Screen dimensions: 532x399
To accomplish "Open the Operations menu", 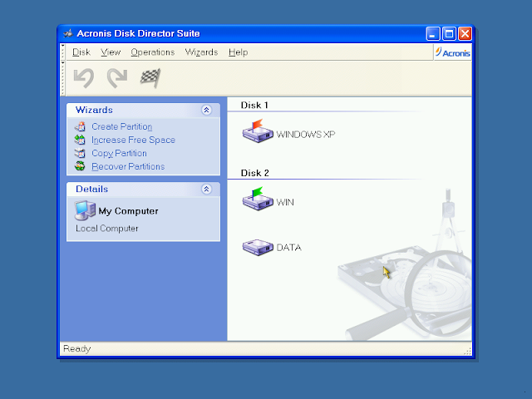I will click(153, 52).
